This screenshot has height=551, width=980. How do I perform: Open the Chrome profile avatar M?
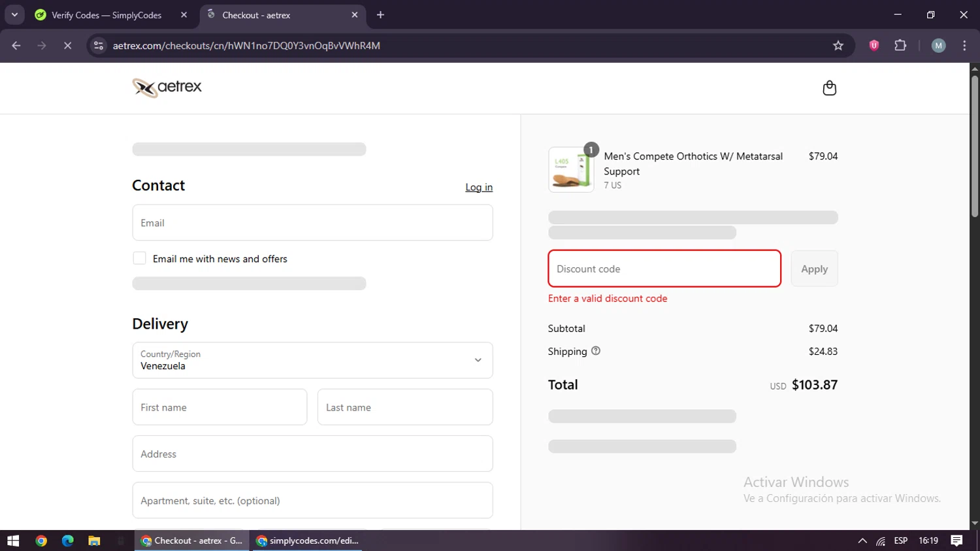938,46
